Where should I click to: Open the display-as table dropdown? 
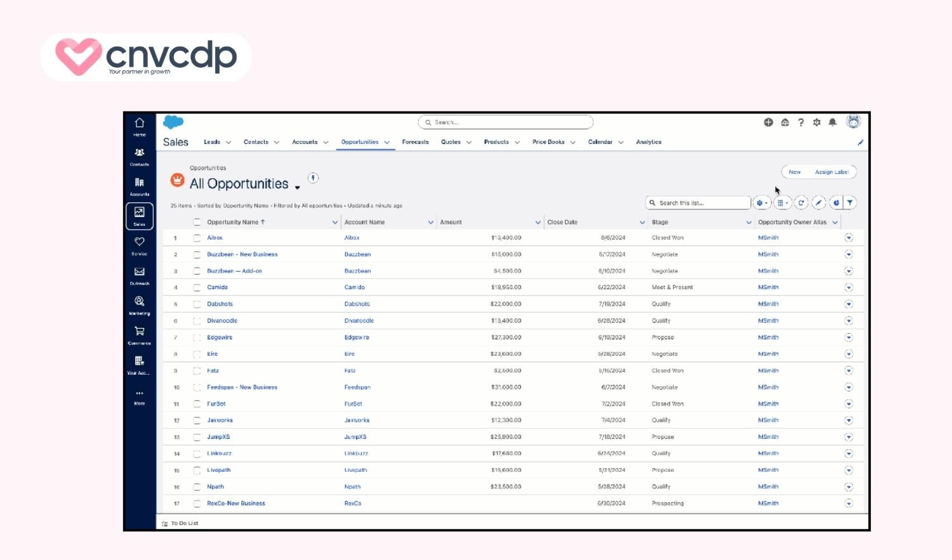tap(783, 203)
